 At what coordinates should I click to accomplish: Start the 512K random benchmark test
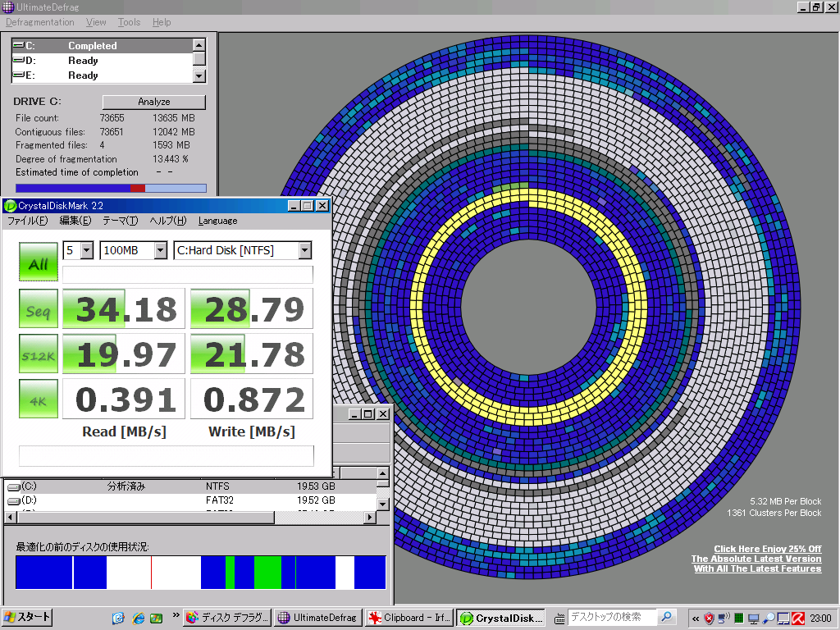point(39,354)
